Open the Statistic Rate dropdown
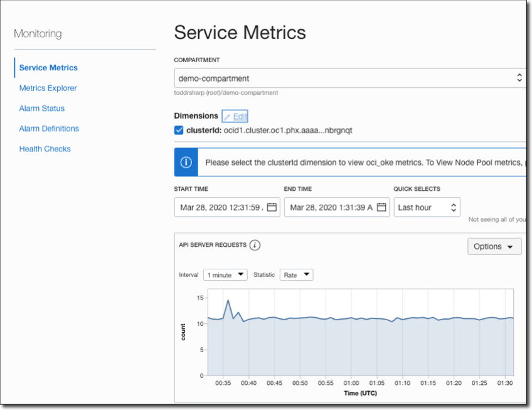 [296, 275]
